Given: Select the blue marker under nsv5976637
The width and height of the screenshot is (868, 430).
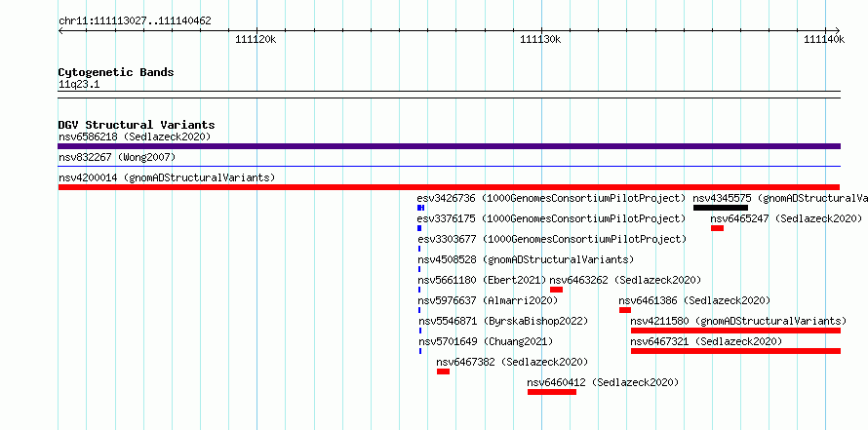Looking at the screenshot, I should click(419, 310).
